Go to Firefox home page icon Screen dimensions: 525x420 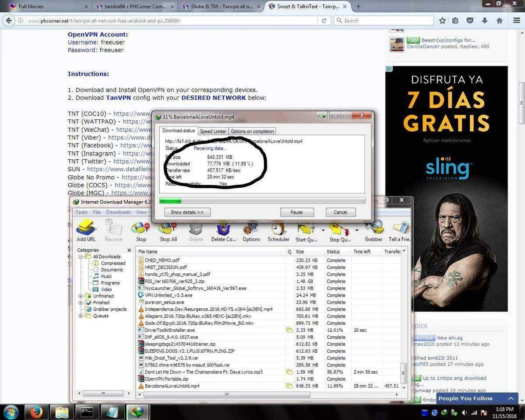click(499, 21)
